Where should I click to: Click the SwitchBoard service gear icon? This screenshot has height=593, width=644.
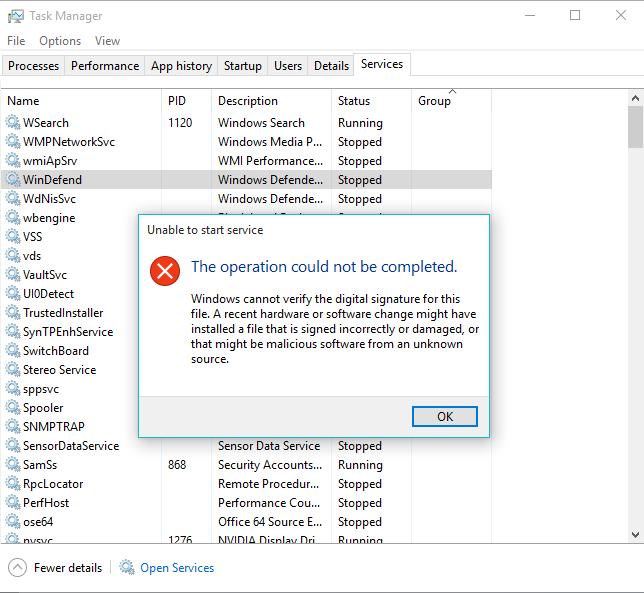coord(13,350)
